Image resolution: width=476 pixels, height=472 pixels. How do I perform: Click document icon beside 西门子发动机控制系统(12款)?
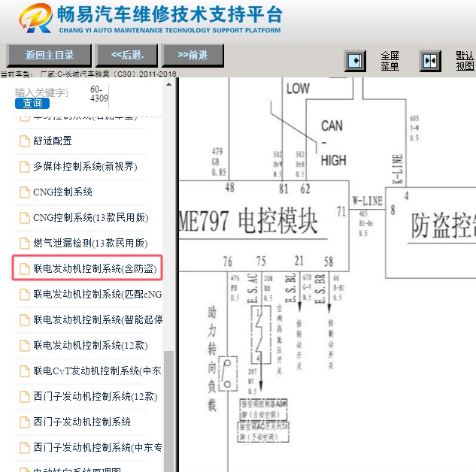(25, 397)
